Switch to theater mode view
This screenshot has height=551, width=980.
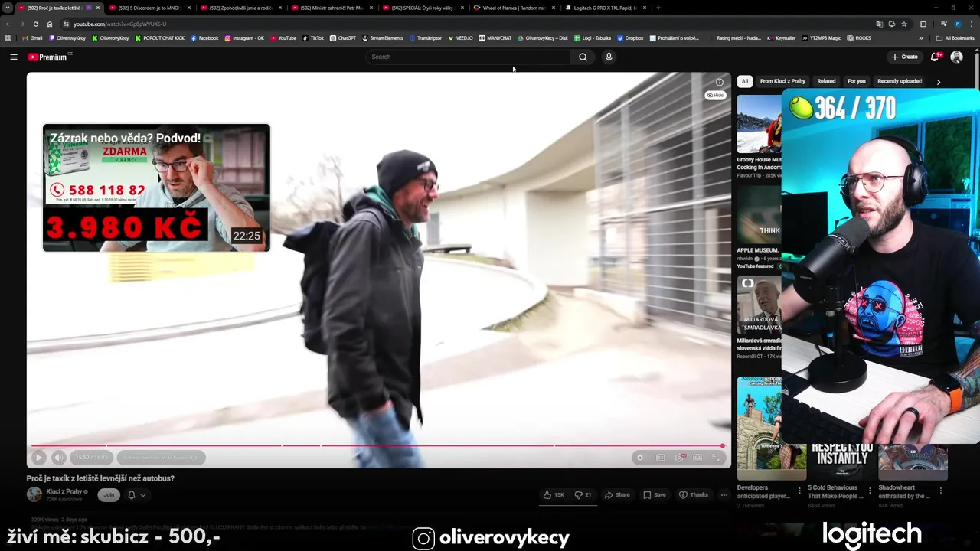[x=697, y=458]
